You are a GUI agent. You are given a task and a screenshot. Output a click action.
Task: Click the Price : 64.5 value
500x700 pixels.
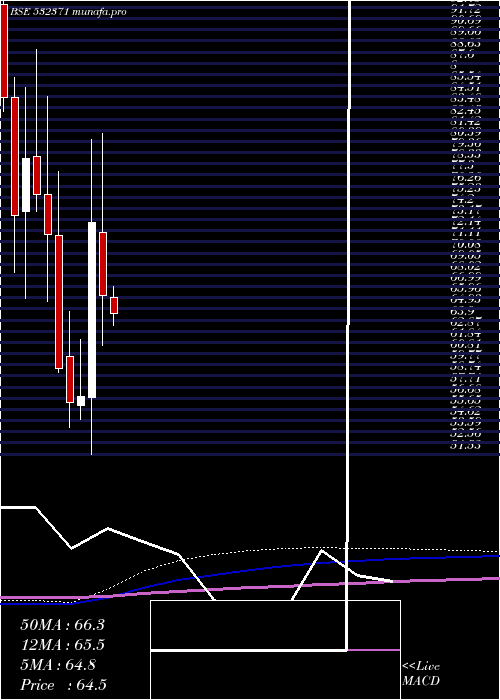pyautogui.click(x=63, y=685)
